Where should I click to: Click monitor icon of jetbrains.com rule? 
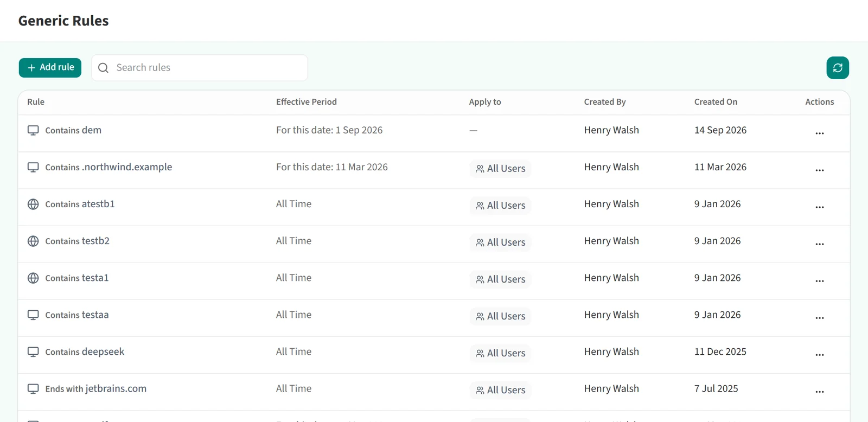tap(33, 389)
